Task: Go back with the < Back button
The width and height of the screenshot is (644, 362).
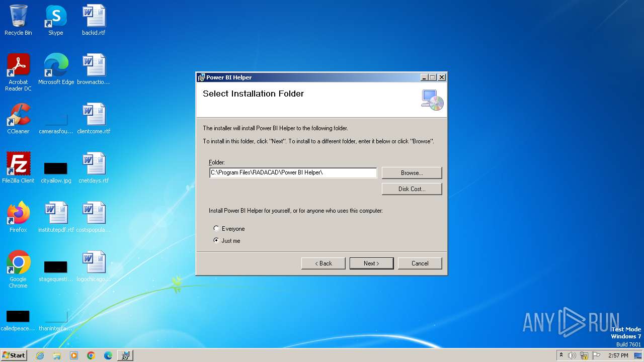Action: [x=323, y=263]
